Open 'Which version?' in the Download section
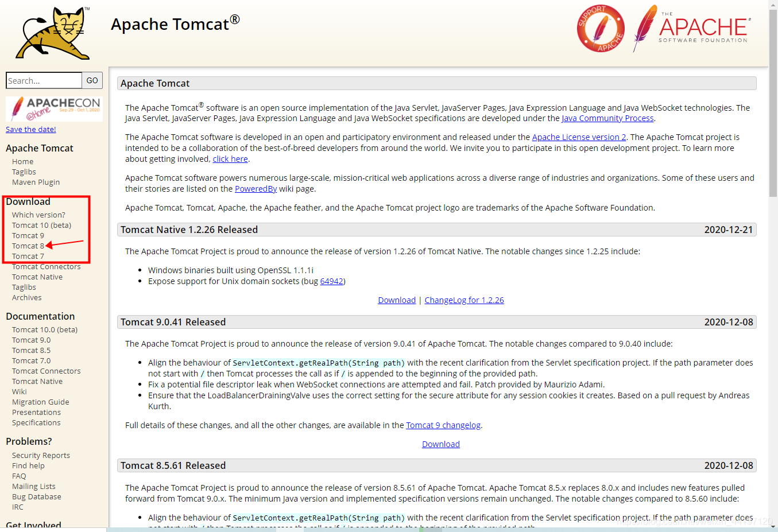778x532 pixels. click(x=39, y=215)
